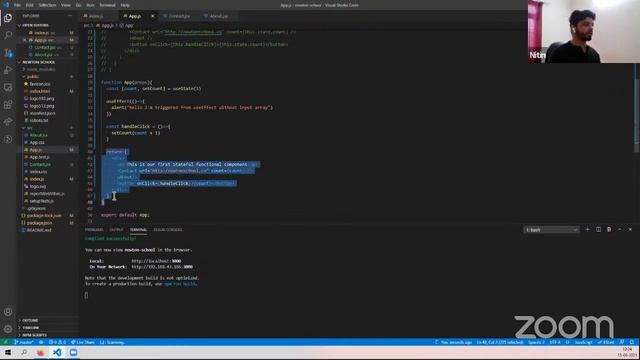This screenshot has height=360, width=640.
Task: Click the kill terminal trash icon
Action: [609, 229]
